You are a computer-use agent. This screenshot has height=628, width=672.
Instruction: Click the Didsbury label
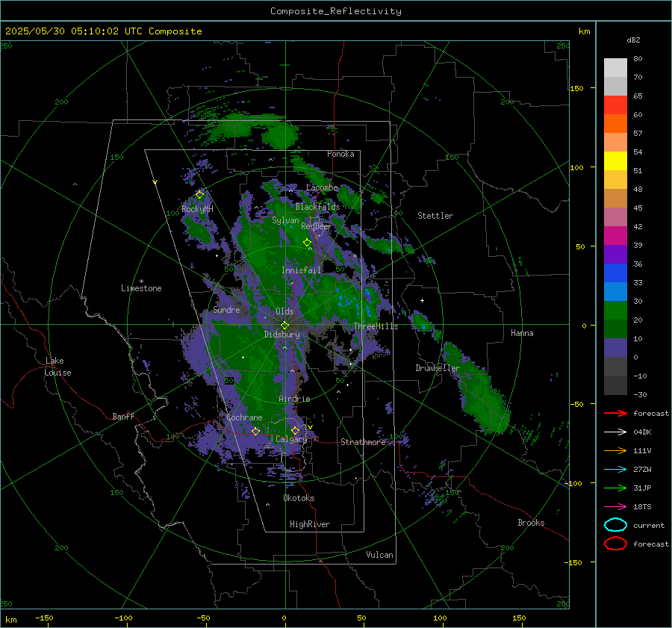point(281,335)
